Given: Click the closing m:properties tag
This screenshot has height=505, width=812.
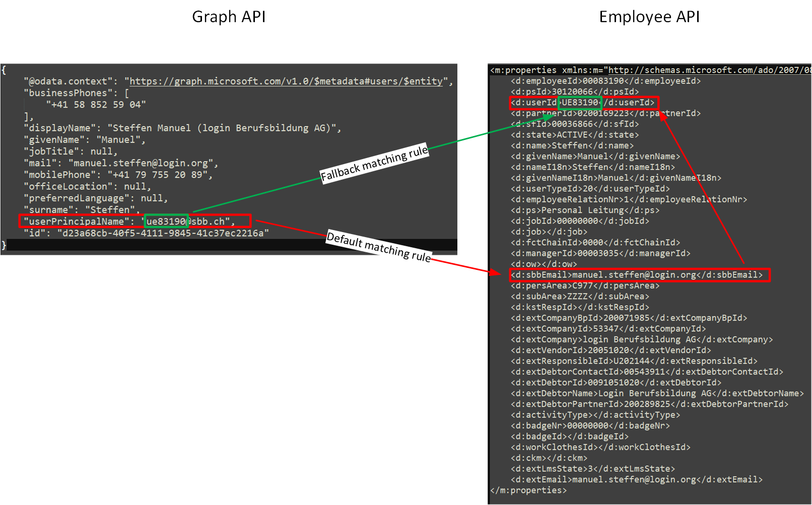Looking at the screenshot, I should (528, 490).
